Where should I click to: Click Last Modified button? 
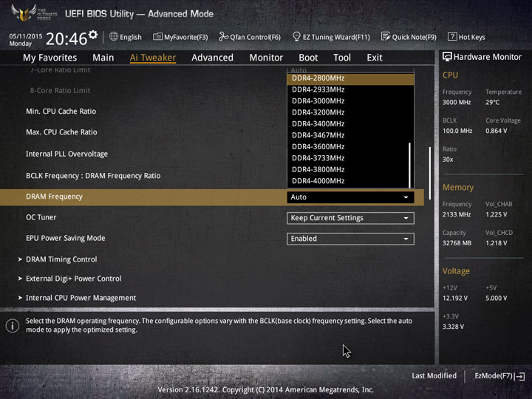point(434,376)
